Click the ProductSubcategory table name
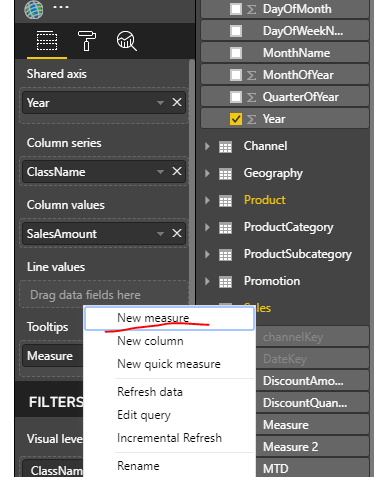This screenshot has width=374, height=477. (x=298, y=254)
